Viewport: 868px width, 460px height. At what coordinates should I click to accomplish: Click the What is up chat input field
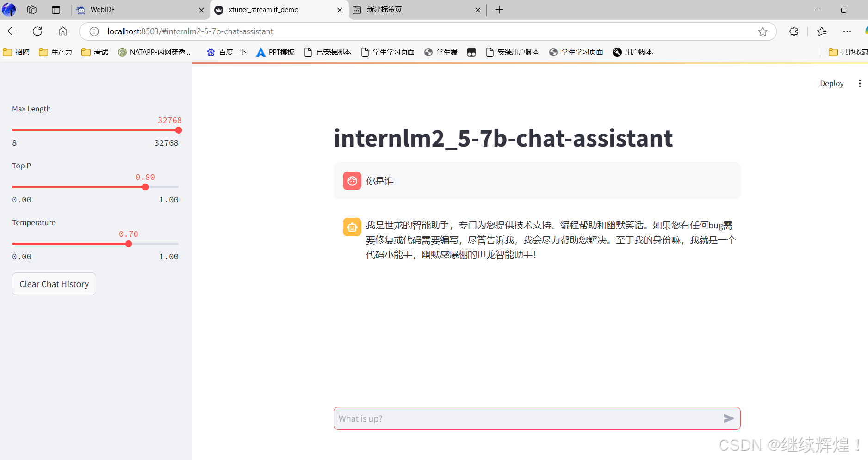(x=509, y=418)
